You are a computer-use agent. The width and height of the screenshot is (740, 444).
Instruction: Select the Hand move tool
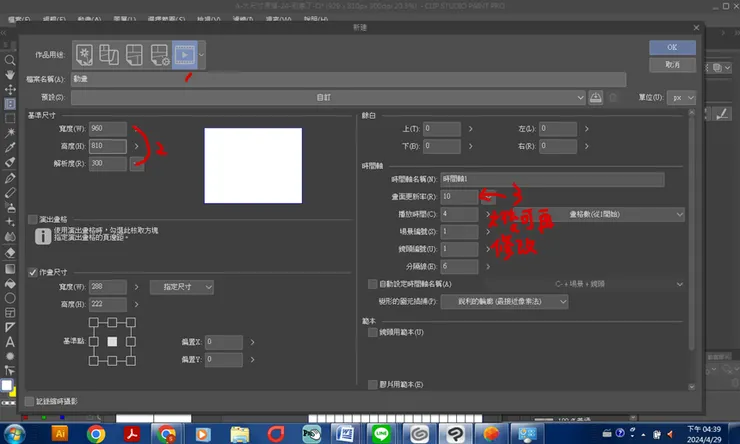coord(9,75)
